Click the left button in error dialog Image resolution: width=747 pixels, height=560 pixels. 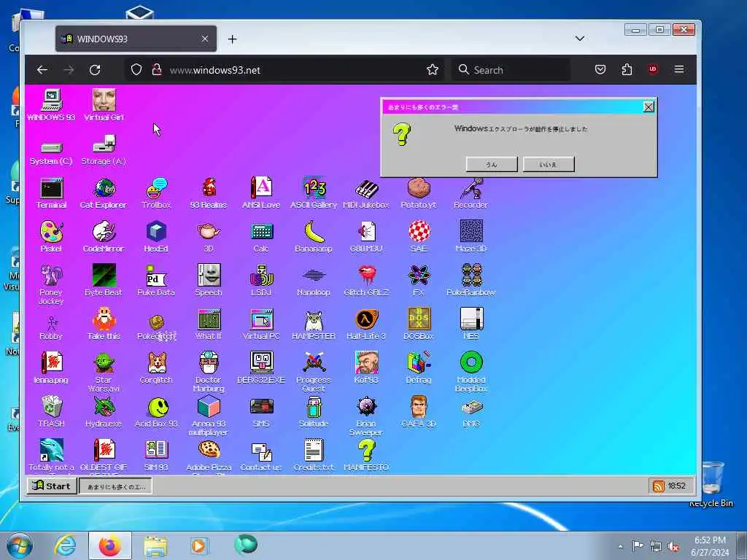click(492, 164)
